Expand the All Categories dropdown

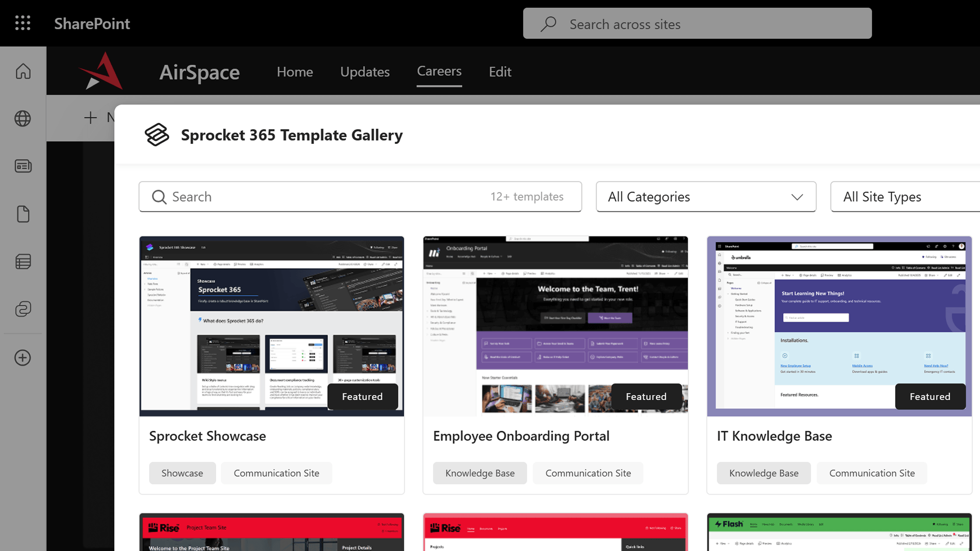(706, 197)
